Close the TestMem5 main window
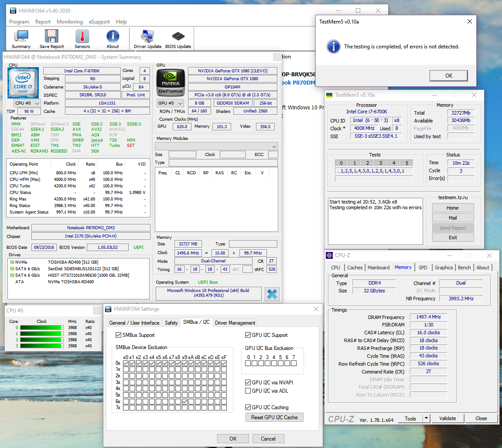 [x=474, y=95]
